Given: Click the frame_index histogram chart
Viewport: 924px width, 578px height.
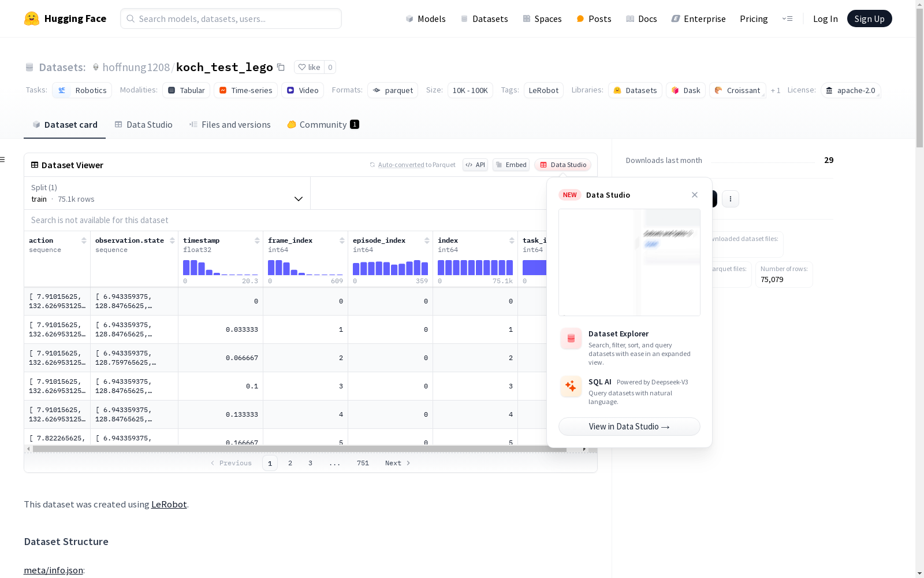Looking at the screenshot, I should (x=305, y=267).
